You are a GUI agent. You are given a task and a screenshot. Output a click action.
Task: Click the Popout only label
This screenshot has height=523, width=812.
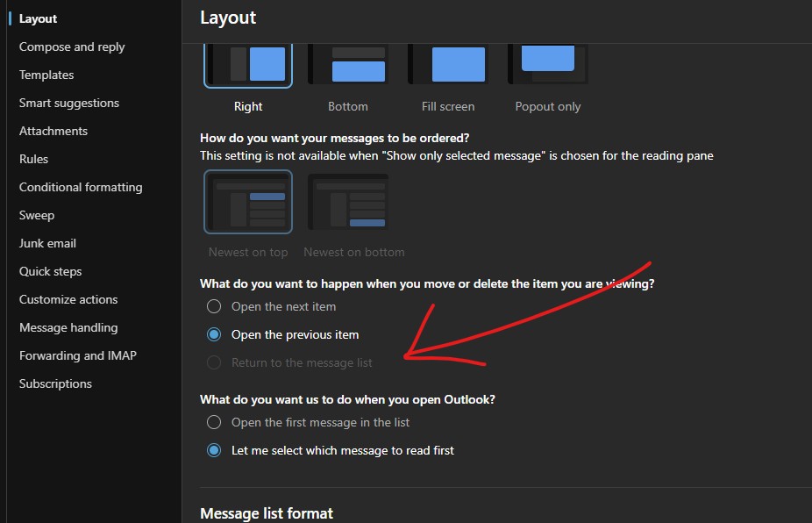(548, 106)
